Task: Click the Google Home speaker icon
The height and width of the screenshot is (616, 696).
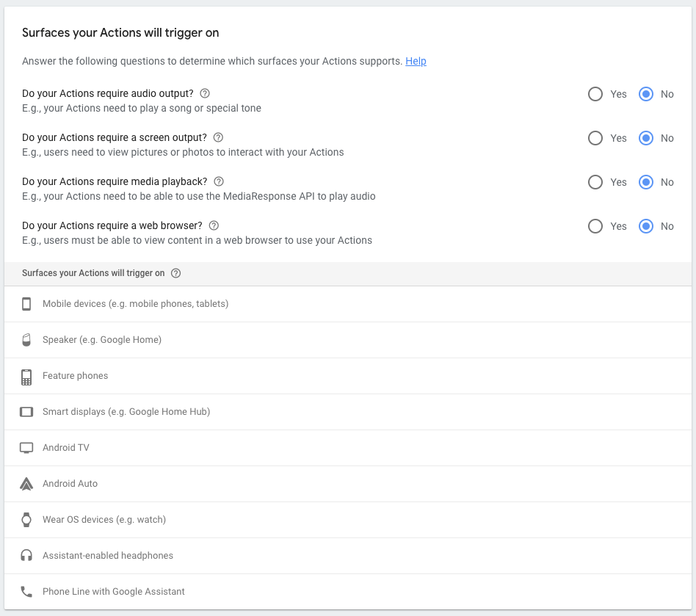Action: click(26, 340)
